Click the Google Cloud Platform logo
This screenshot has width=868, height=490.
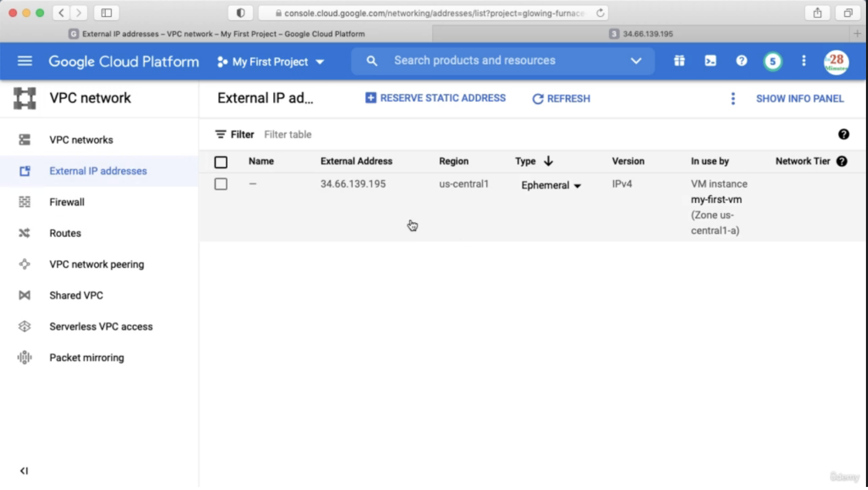[124, 62]
